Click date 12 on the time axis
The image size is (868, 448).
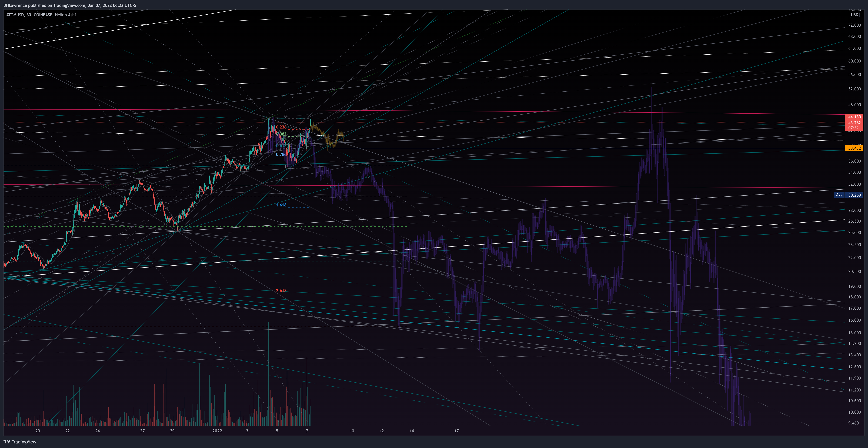click(x=382, y=431)
